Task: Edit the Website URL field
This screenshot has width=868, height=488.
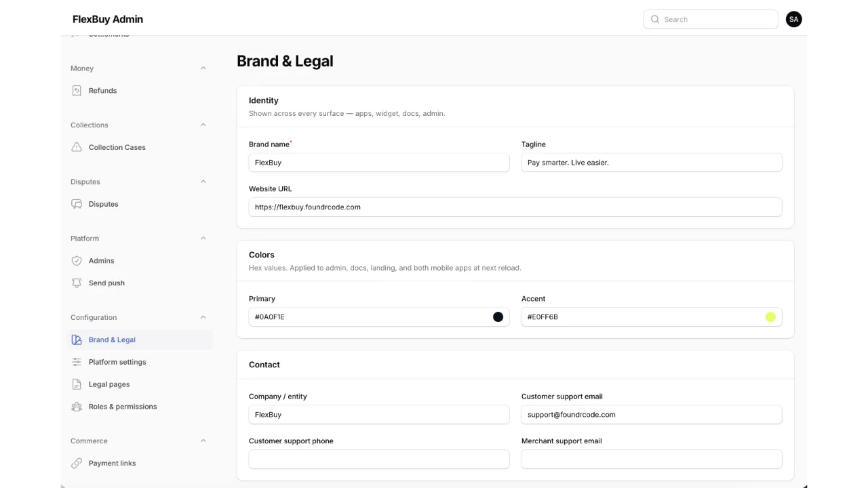Action: [x=515, y=207]
